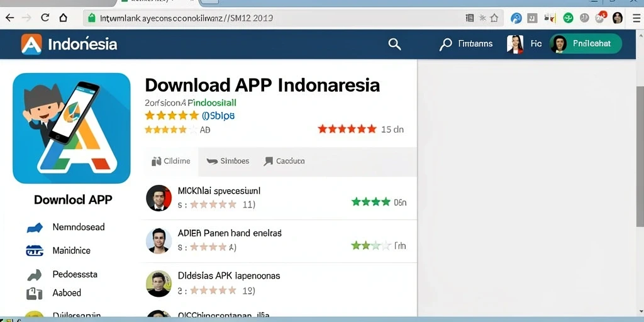Open the MICKNlai spvecesiunl review title

pos(219,191)
